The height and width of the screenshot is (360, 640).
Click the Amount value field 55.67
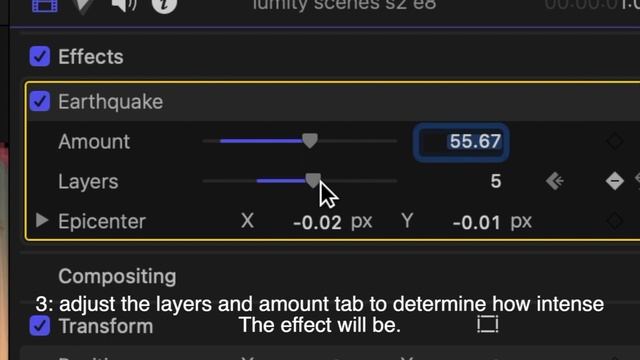pyautogui.click(x=461, y=142)
